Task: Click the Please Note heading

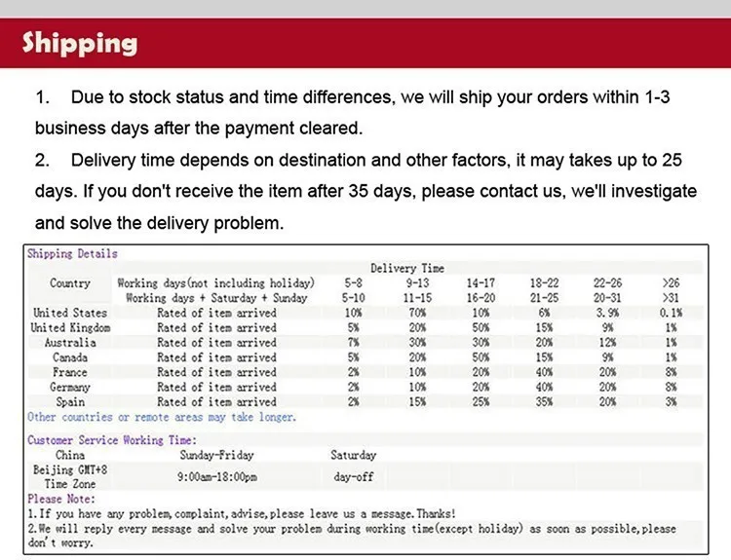Action: pos(61,499)
